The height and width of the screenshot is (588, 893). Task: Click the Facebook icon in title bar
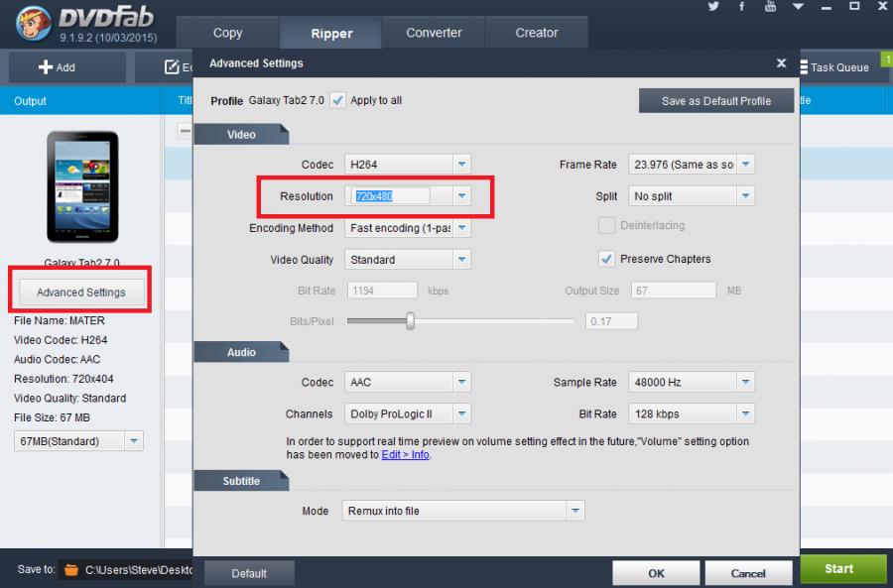[x=741, y=7]
